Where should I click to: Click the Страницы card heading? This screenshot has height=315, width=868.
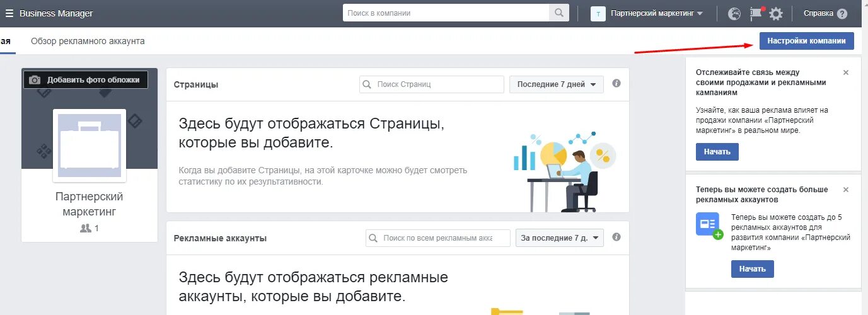(196, 84)
